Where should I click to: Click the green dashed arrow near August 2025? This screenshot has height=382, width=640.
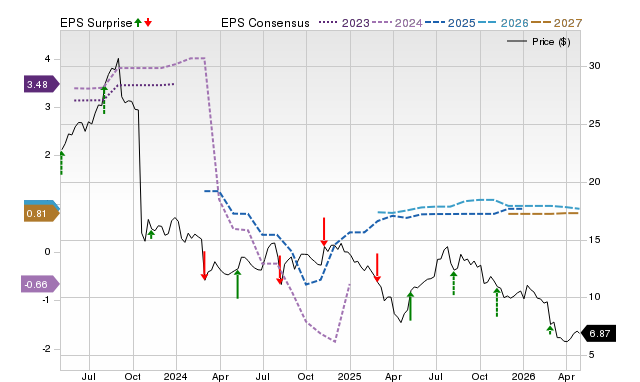(453, 283)
